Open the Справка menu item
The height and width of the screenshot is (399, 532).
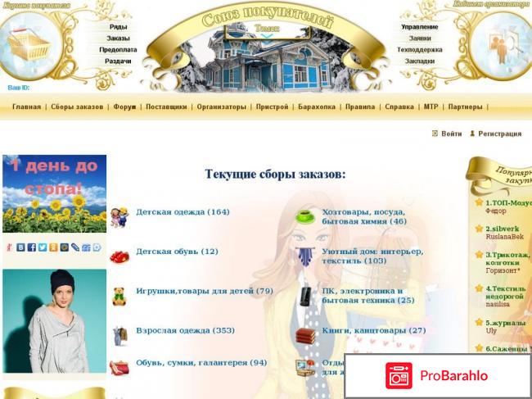pyautogui.click(x=399, y=107)
